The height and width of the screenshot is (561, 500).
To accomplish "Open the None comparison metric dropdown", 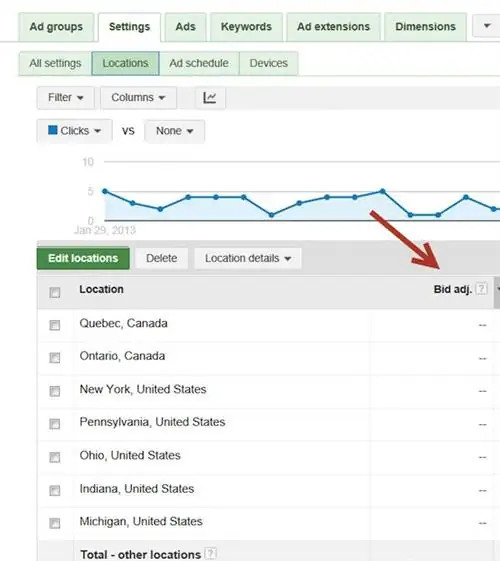I will 175,131.
